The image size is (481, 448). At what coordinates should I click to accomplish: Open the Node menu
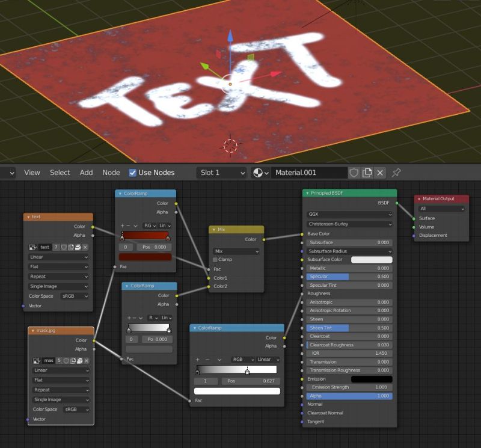(111, 173)
